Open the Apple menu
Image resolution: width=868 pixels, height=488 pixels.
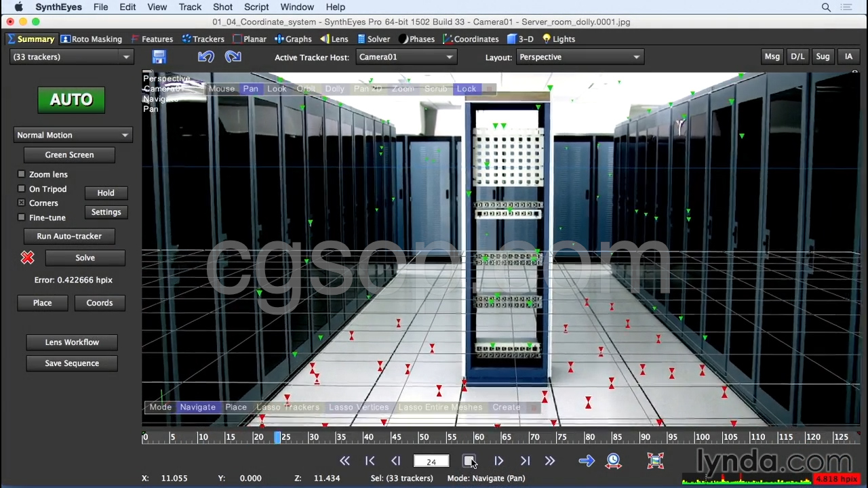18,7
